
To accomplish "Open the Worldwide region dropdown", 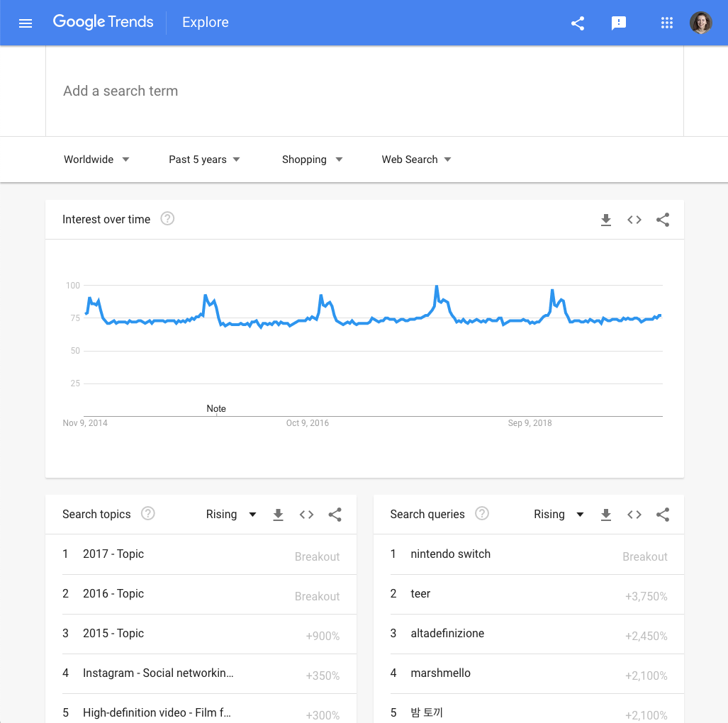I will 96,159.
